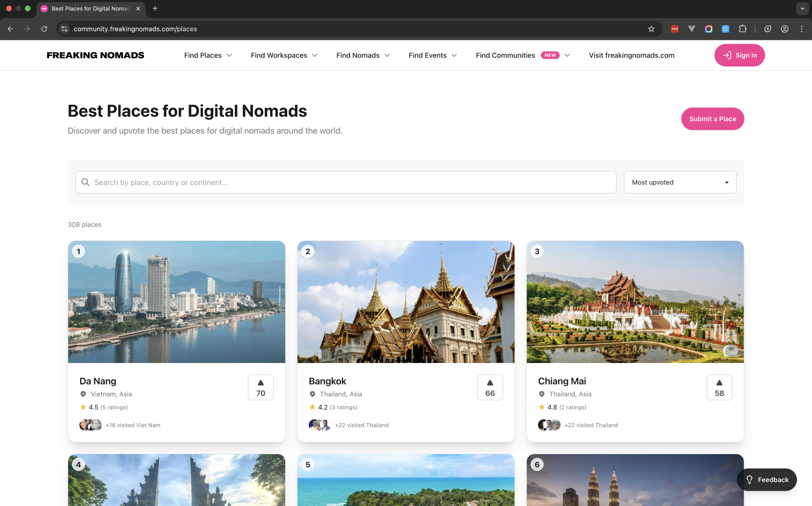The height and width of the screenshot is (506, 812).
Task: Expand the Find Workspaces menu
Action: 284,55
